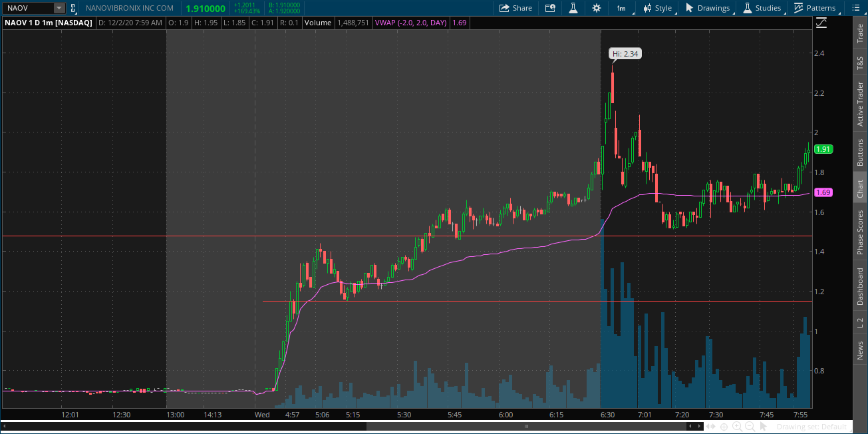Click the NAOV symbol input field
This screenshot has width=868, height=434.
click(28, 8)
